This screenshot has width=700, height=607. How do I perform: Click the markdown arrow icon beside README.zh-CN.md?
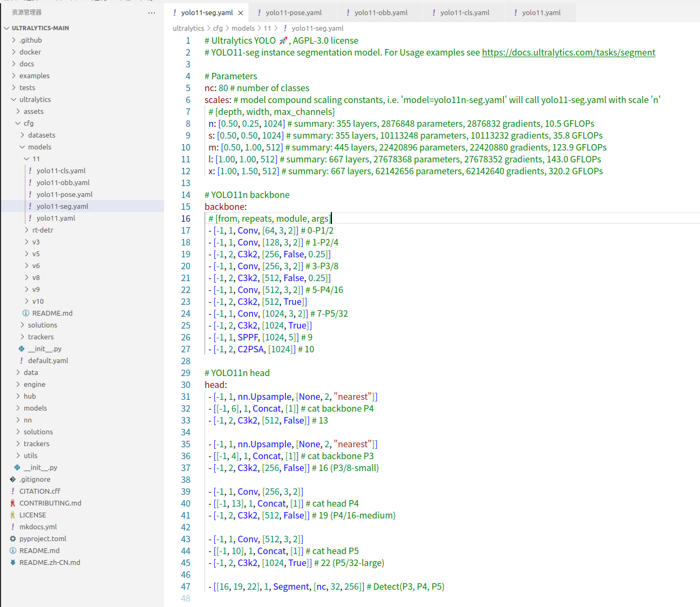point(13,562)
